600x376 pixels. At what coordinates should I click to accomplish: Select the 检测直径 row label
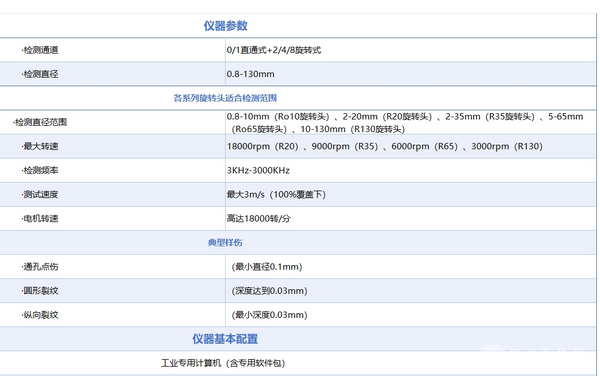click(x=40, y=74)
